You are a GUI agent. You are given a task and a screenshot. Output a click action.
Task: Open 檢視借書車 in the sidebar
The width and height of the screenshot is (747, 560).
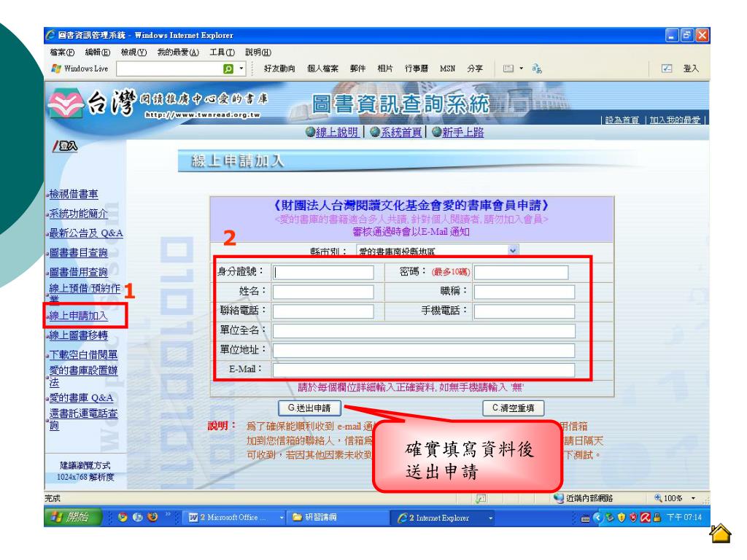point(74,194)
